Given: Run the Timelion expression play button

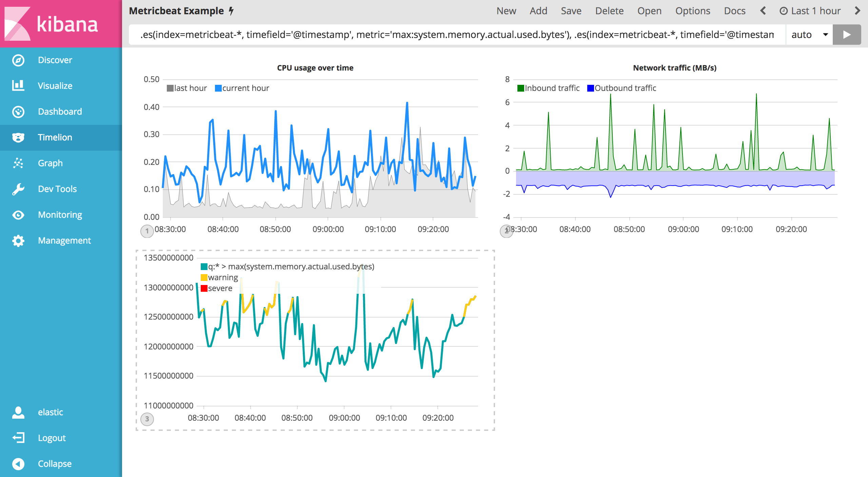Looking at the screenshot, I should click(847, 35).
